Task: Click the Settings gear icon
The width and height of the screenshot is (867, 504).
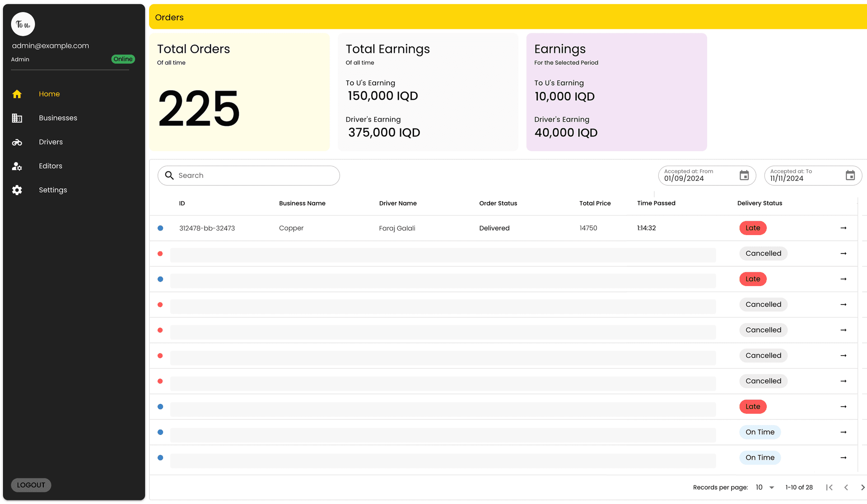Action: pyautogui.click(x=17, y=190)
